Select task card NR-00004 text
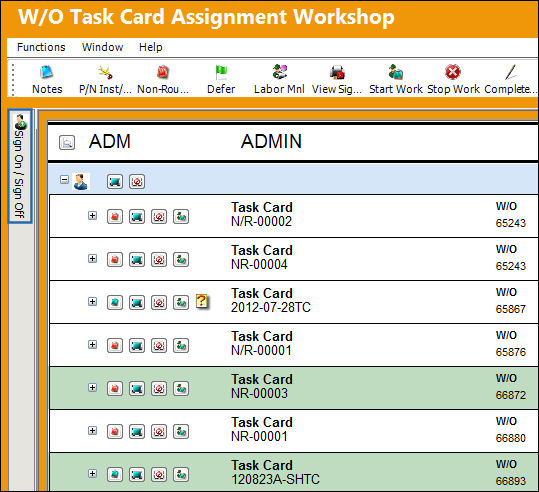 (259, 264)
